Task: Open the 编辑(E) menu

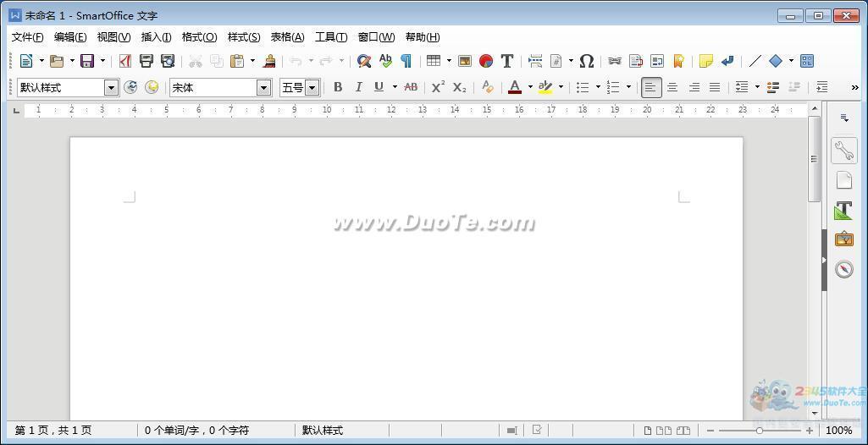Action: coord(70,37)
